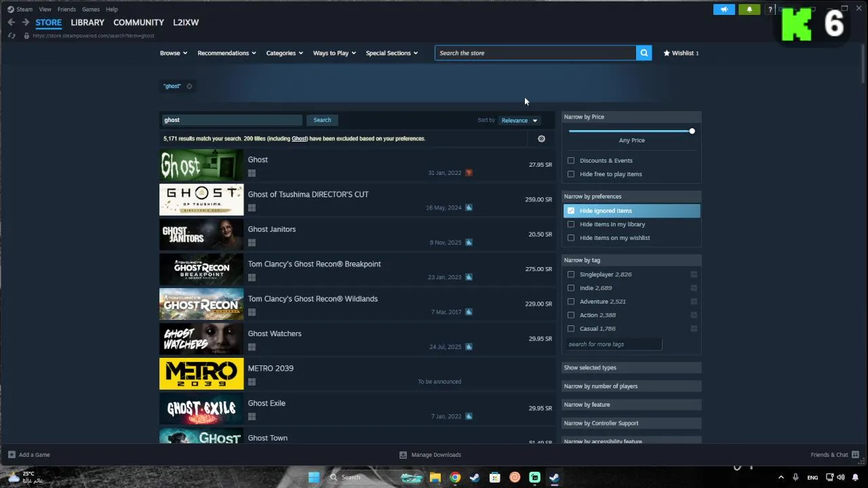Expand Show selected types section
868x488 pixels.
pyautogui.click(x=632, y=367)
